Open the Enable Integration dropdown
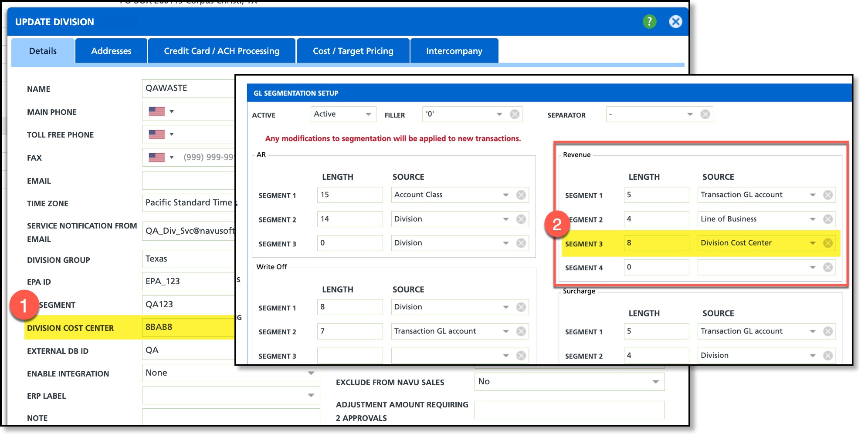 [x=311, y=373]
